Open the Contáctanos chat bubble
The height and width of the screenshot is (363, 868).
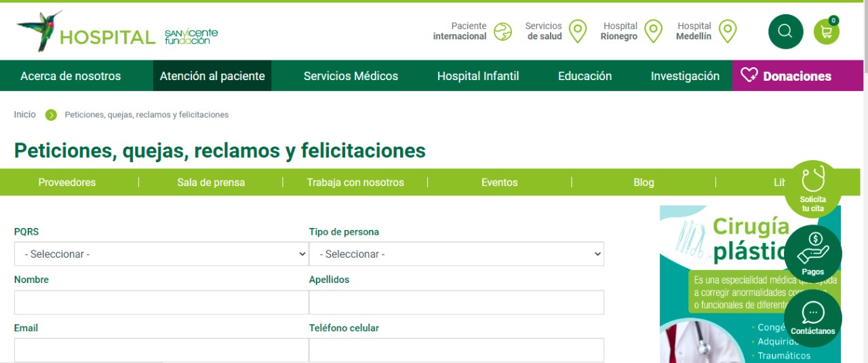[812, 318]
